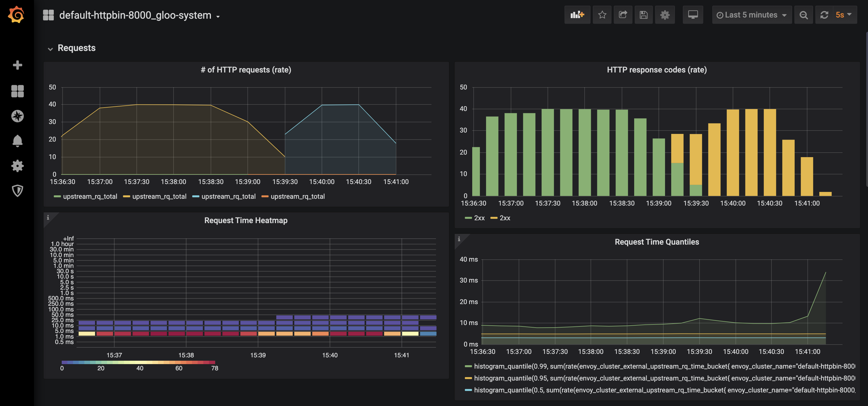
Task: Open 'HTTP response codes (rate)' panel title menu
Action: click(x=657, y=70)
